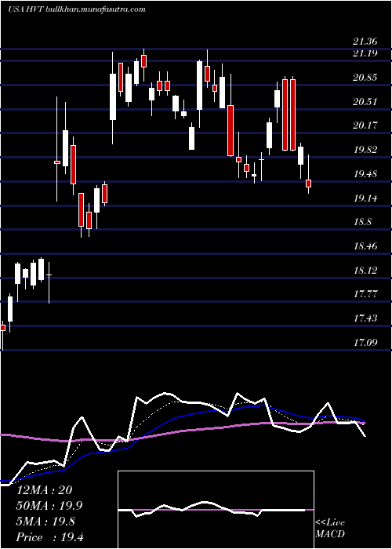
Task: Click the last red candlestick near 19.48
Action: pos(308,184)
